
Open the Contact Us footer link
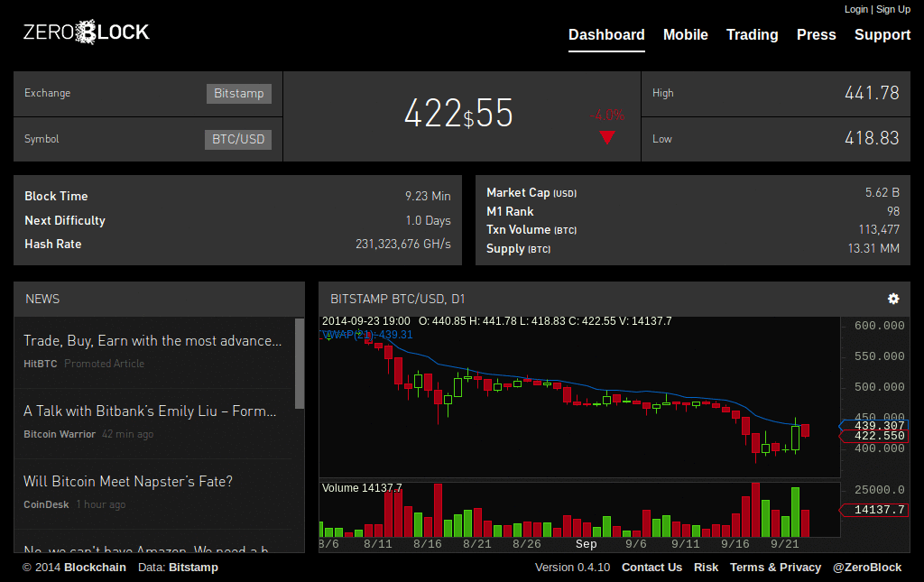click(651, 568)
